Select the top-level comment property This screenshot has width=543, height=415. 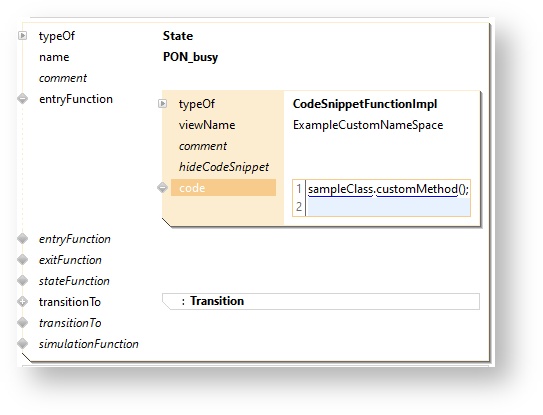coord(63,78)
